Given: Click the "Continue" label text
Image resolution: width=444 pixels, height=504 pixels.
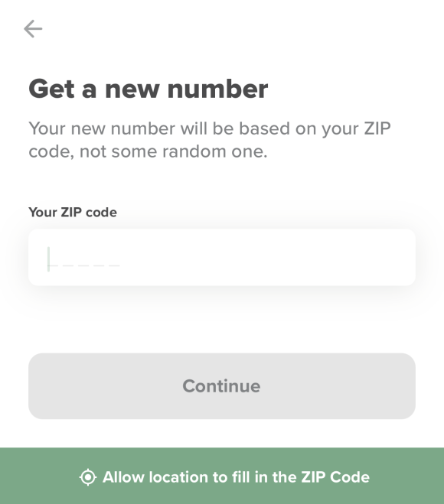Looking at the screenshot, I should click(222, 386).
